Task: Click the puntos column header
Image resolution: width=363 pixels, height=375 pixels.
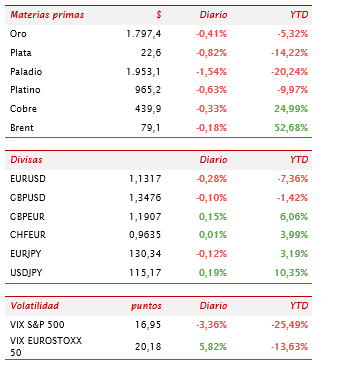Action: point(146,306)
